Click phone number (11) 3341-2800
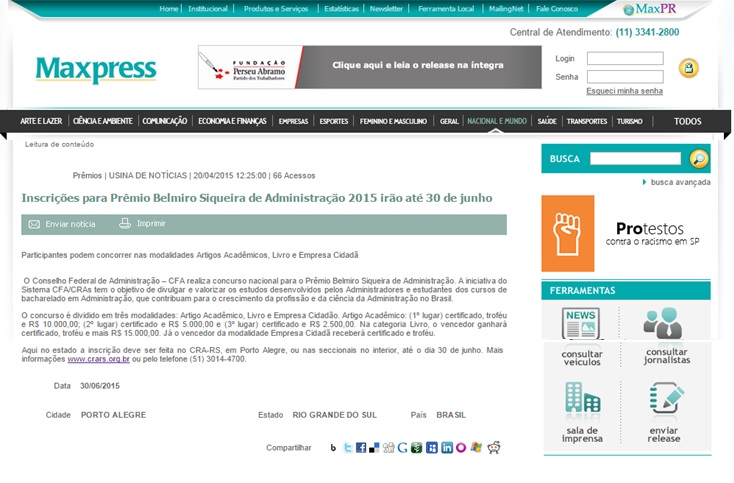The width and height of the screenshot is (734, 483). click(647, 32)
